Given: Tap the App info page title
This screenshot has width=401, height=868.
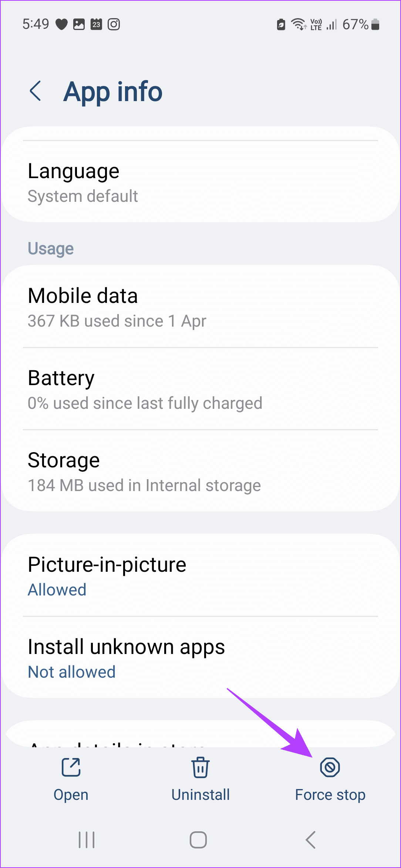Looking at the screenshot, I should tap(113, 91).
